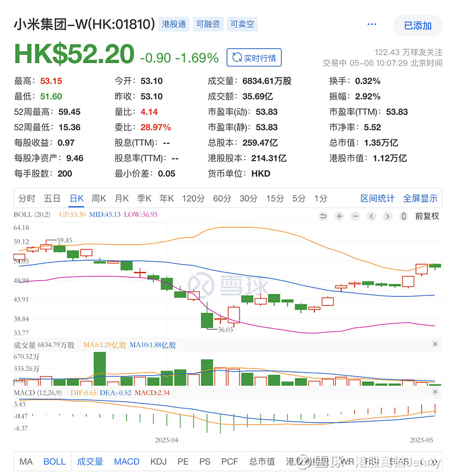Open more options via the ellipsis icon
The image size is (454, 476).
[372, 24]
